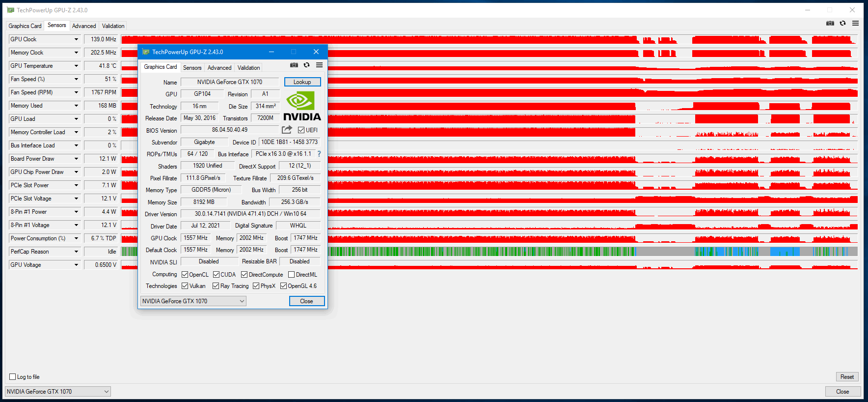
Task: Select Sensors tab in back window
Action: click(x=56, y=25)
